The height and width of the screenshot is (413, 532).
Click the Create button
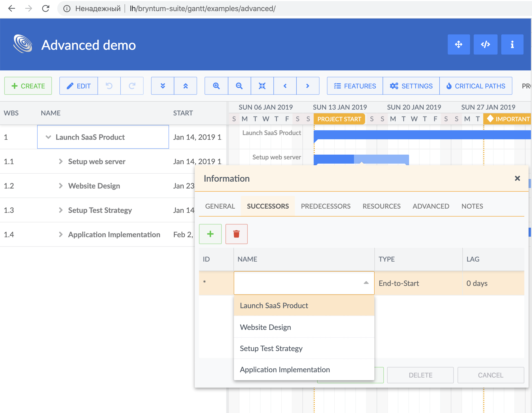(x=28, y=86)
